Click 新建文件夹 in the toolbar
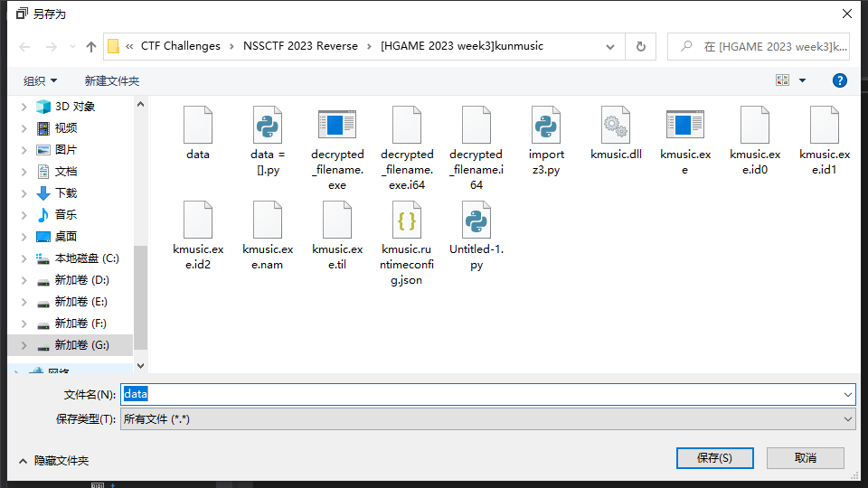 pyautogui.click(x=112, y=81)
